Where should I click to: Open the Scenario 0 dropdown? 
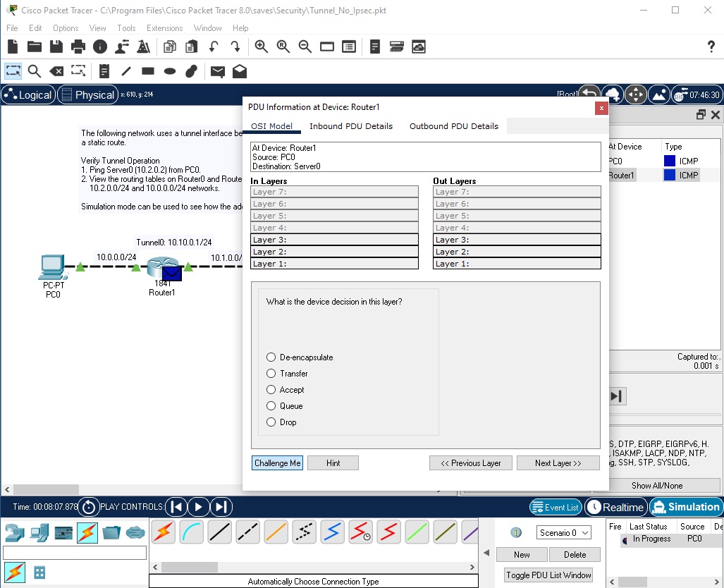point(563,532)
